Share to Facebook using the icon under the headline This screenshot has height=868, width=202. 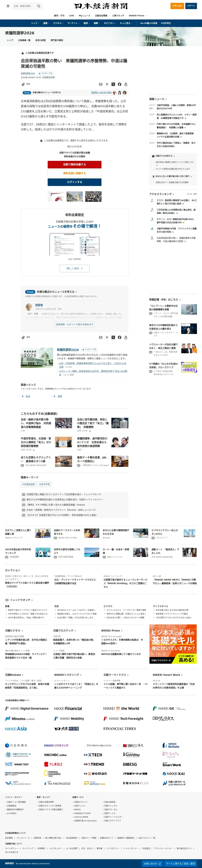[x=120, y=84]
